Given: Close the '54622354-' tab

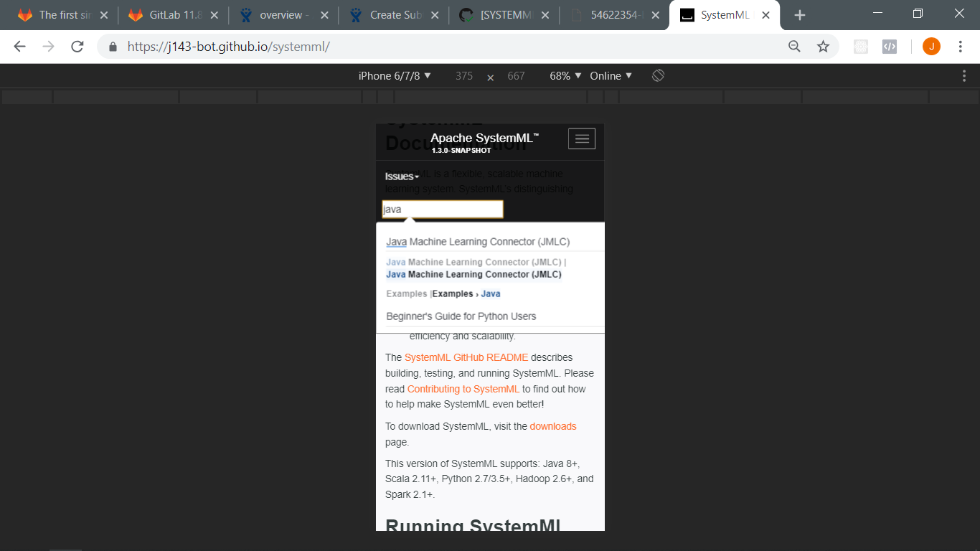Looking at the screenshot, I should coord(655,15).
